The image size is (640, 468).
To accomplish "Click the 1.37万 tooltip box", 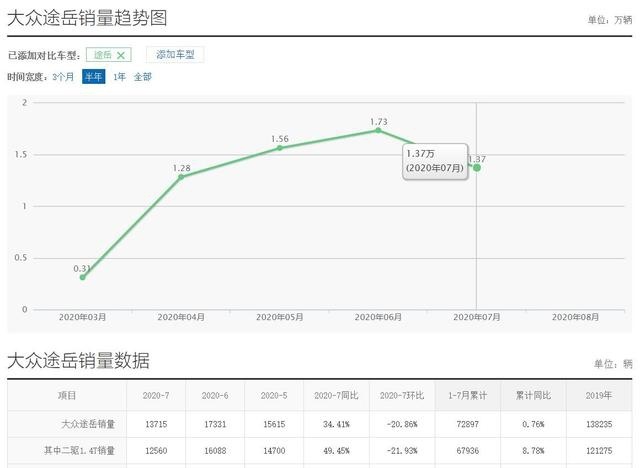I will tap(435, 162).
